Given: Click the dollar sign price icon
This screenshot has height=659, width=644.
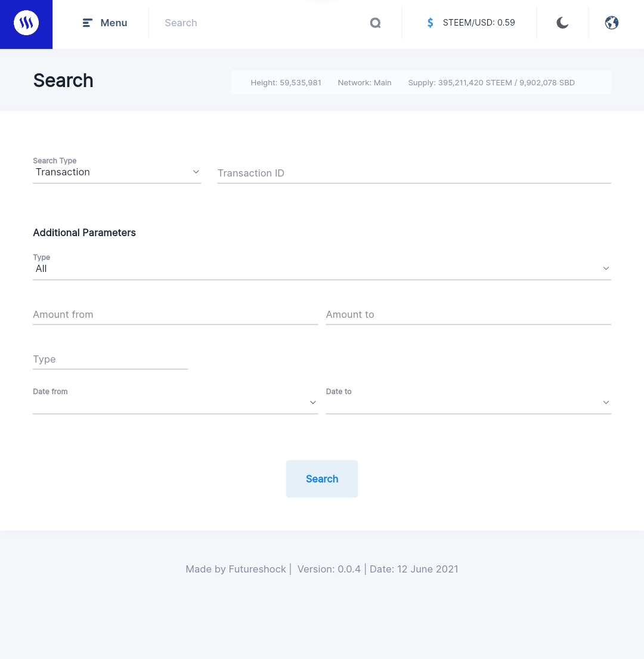Looking at the screenshot, I should pos(430,23).
